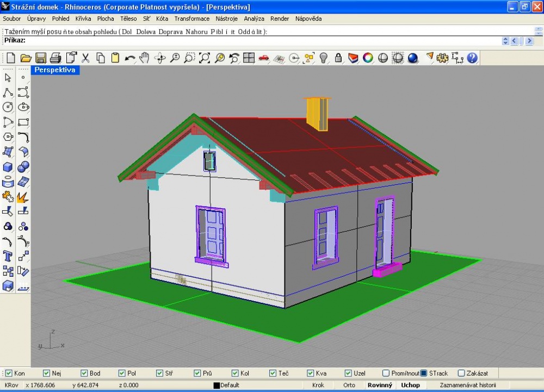Screen dimensions: 544x392
Task: Open the Nápověda menu
Action: pyautogui.click(x=308, y=18)
